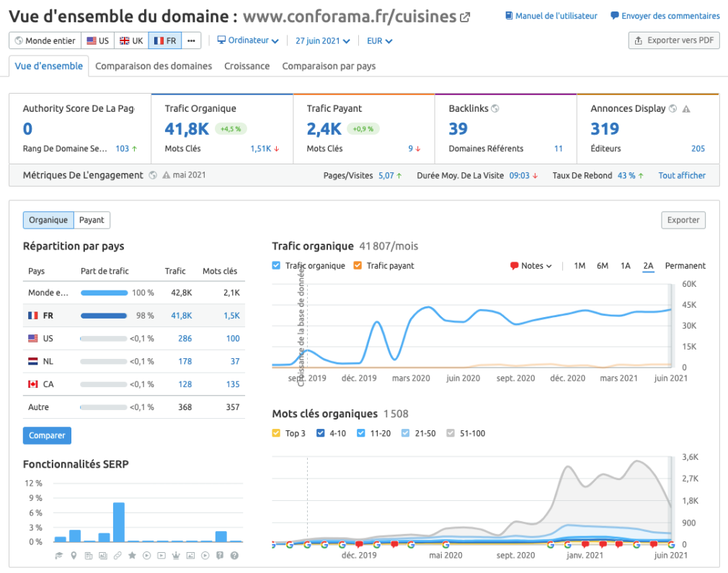Open the external link icon beside conforama.fr/cuisines
728x573 pixels.
[x=465, y=17]
